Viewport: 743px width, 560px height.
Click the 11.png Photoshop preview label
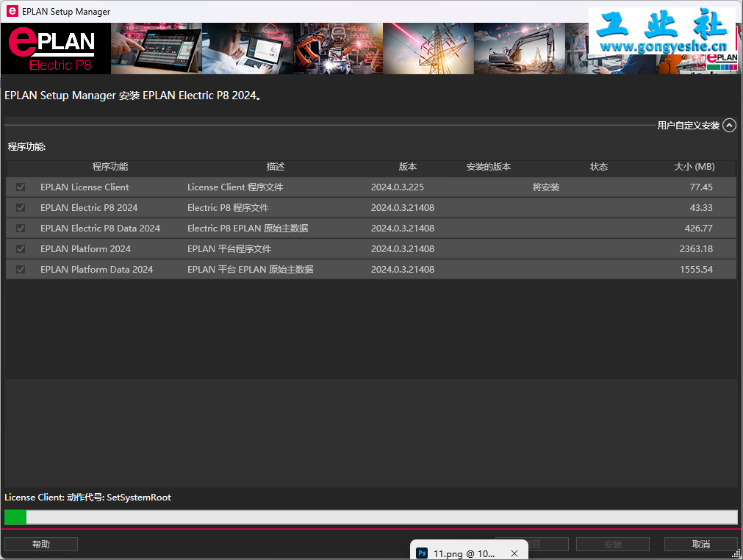[464, 553]
